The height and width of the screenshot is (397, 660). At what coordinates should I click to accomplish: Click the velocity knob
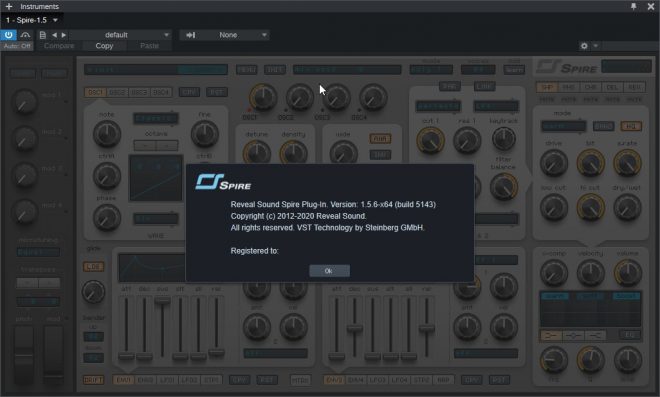click(591, 273)
